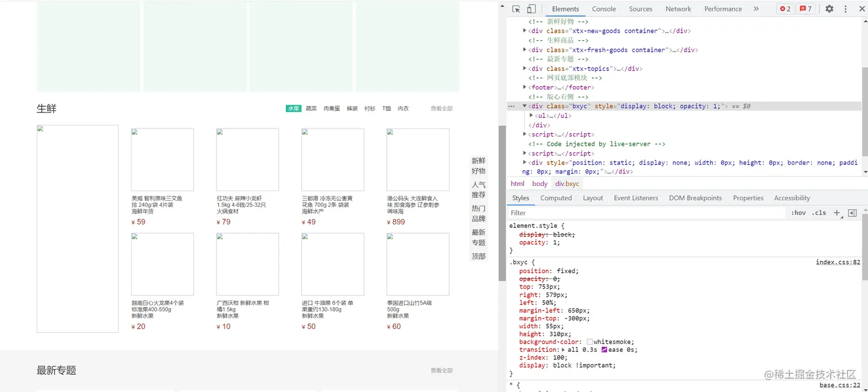Open the ¥79 麻辣小龙虾 product image

point(247,160)
